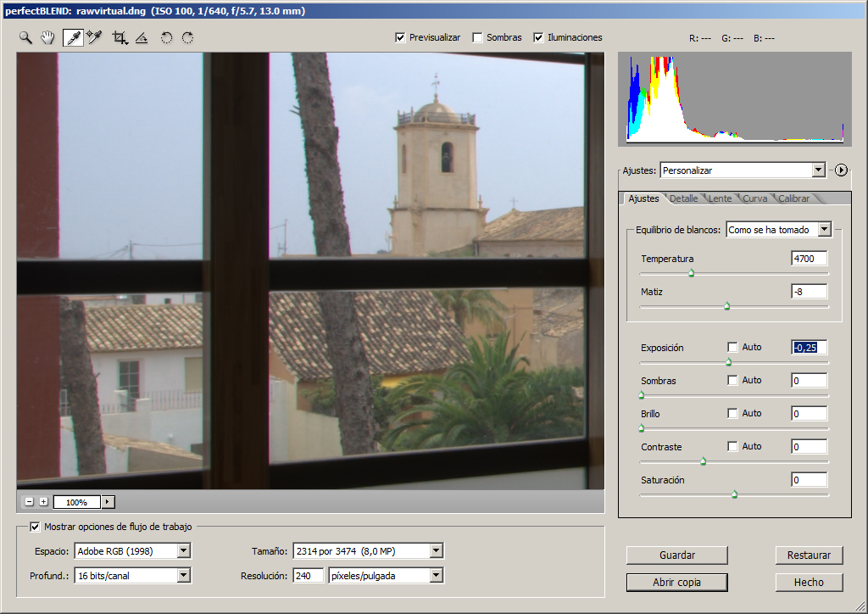The height and width of the screenshot is (614, 868).
Task: Select the White Balance eyedropper tool
Action: (73, 37)
